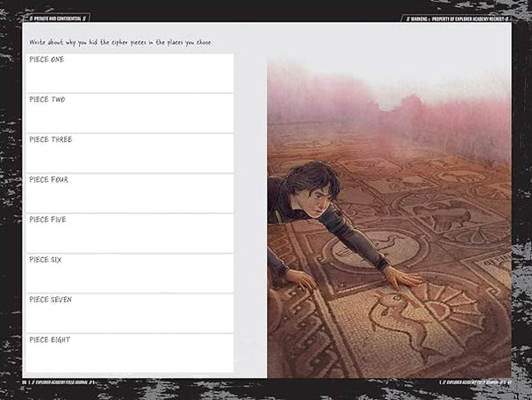Image resolution: width=532 pixels, height=400 pixels.
Task: Click the 'PIECE TWO' label
Action: click(47, 99)
